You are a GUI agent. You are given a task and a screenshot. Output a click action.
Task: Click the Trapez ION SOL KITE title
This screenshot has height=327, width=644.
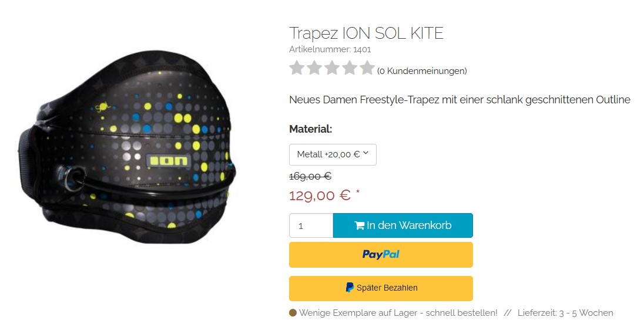coord(366,33)
